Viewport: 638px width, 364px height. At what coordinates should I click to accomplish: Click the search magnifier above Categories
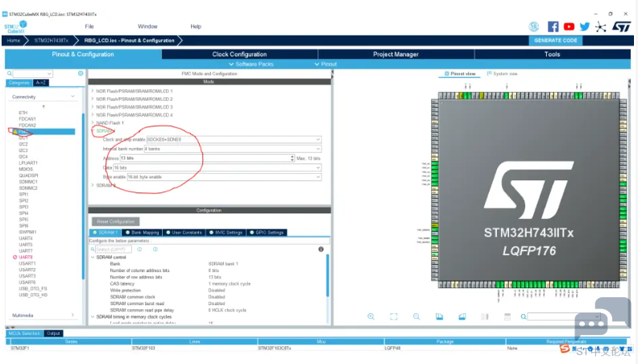(x=10, y=73)
